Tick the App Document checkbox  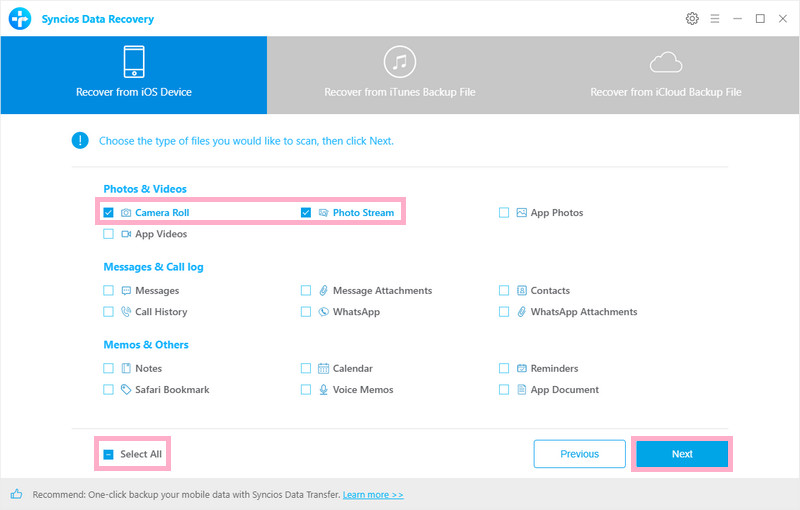504,390
